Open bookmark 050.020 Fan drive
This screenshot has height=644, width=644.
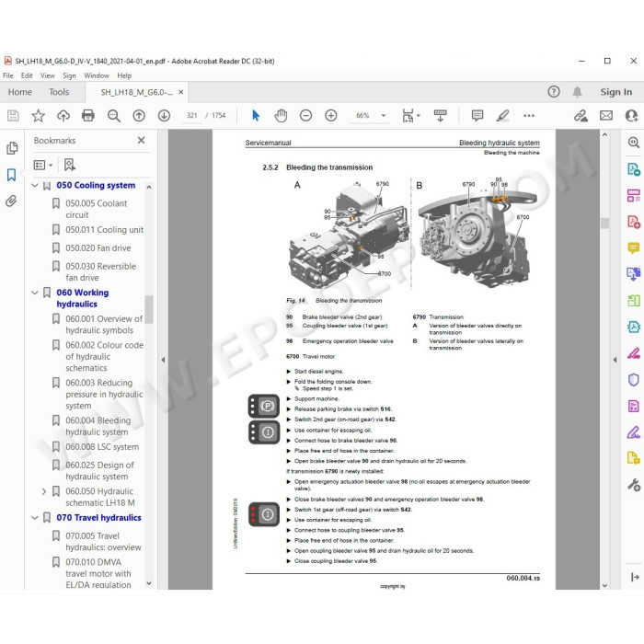[98, 248]
